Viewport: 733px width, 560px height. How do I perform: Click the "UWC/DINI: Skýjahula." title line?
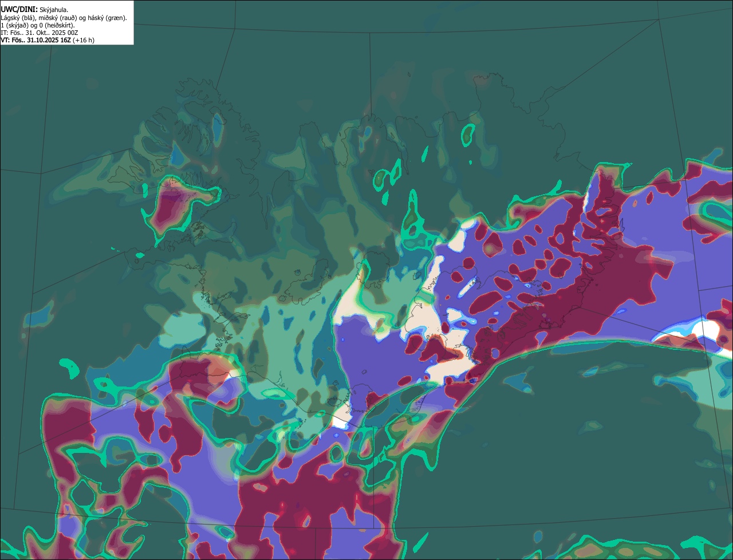[x=34, y=10]
